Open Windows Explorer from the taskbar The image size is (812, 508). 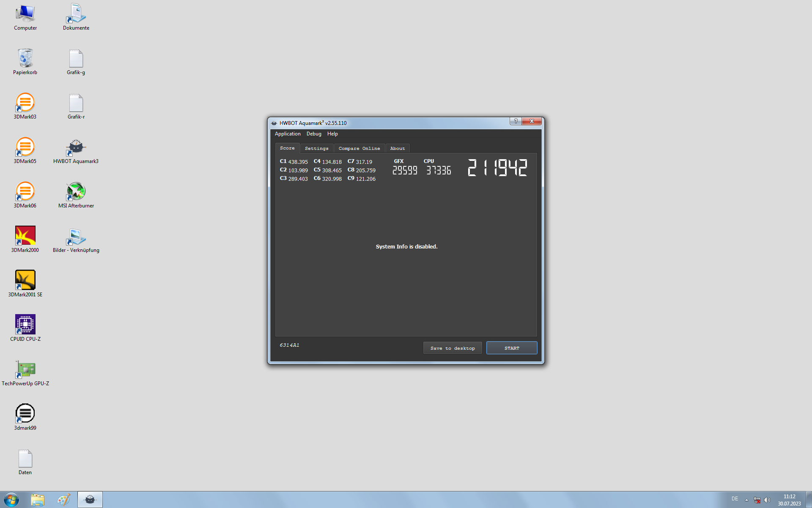pyautogui.click(x=38, y=500)
